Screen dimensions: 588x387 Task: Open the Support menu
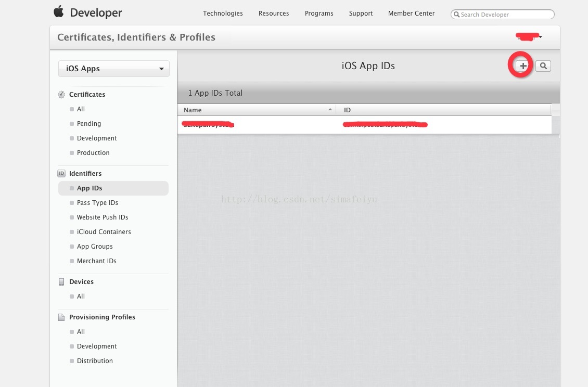click(x=361, y=13)
